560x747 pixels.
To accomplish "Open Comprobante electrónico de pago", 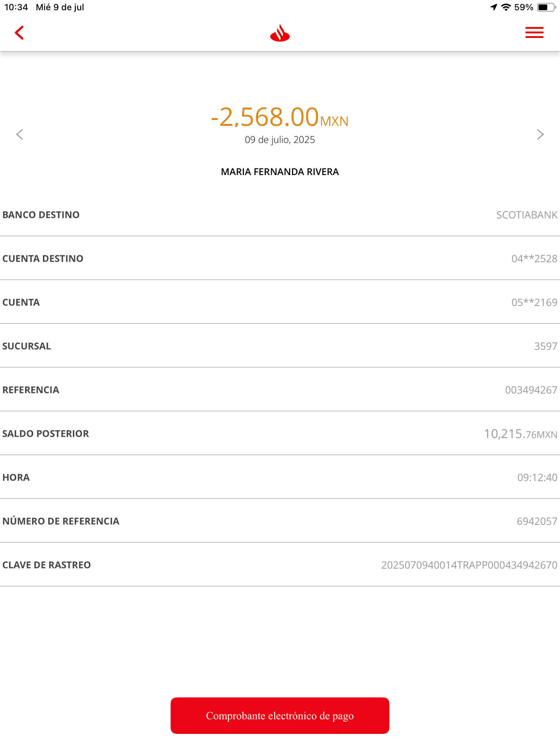I will pyautogui.click(x=280, y=716).
